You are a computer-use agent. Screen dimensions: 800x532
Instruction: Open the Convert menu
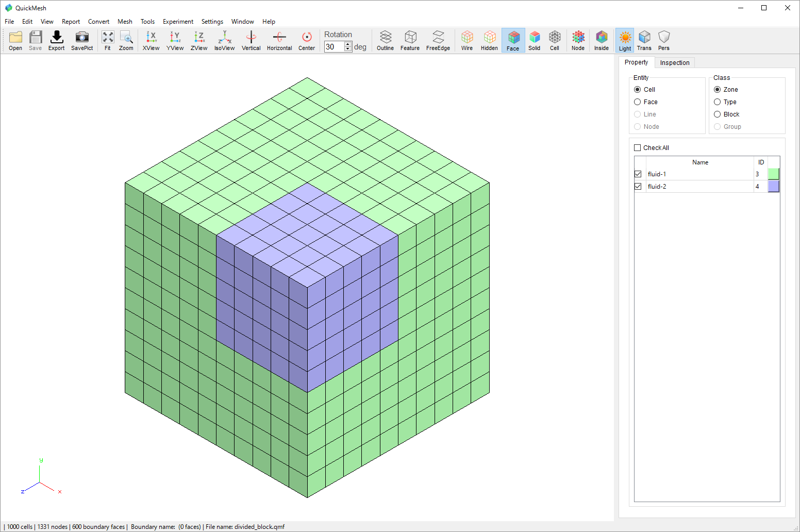99,22
